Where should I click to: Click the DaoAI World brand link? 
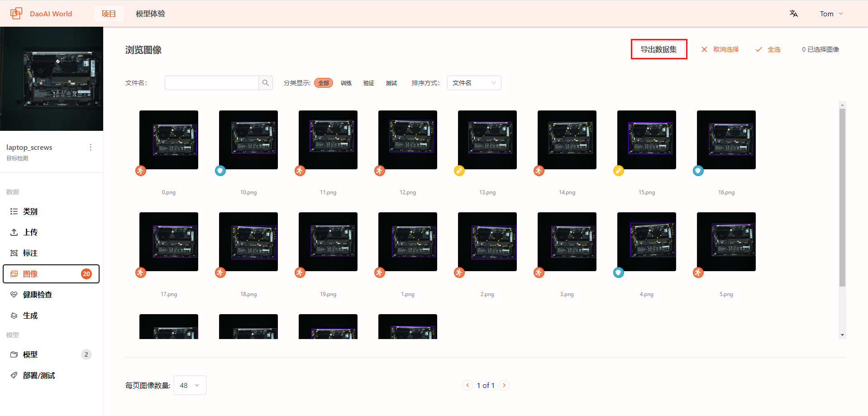click(51, 14)
